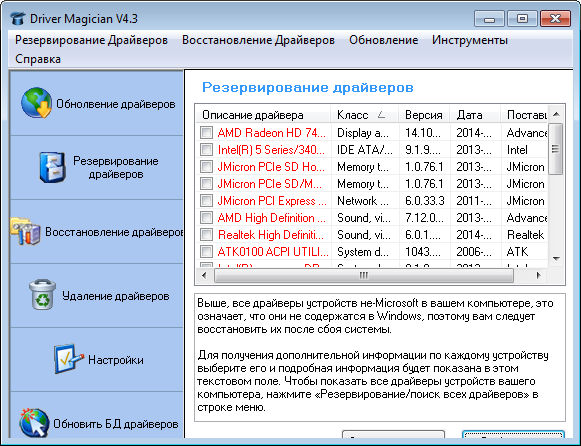Open Настройки sidebar label
This screenshot has height=446, width=581.
[x=116, y=360]
